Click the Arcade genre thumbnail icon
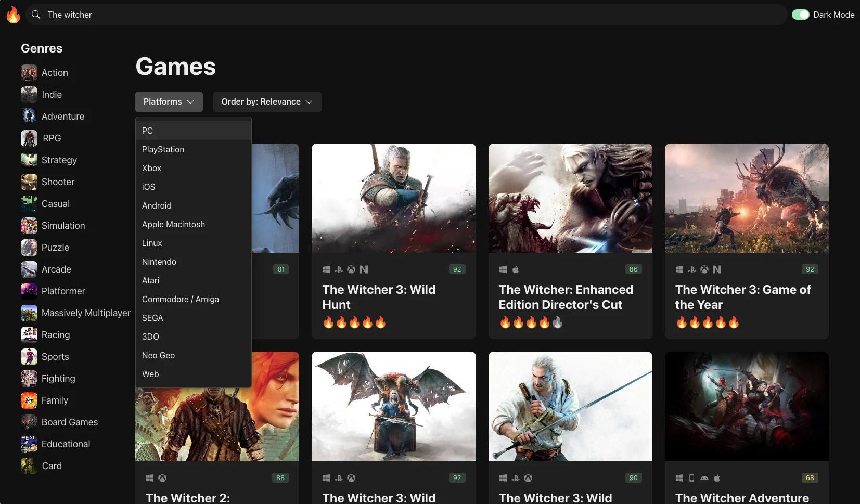This screenshot has height=504, width=860. click(x=29, y=269)
